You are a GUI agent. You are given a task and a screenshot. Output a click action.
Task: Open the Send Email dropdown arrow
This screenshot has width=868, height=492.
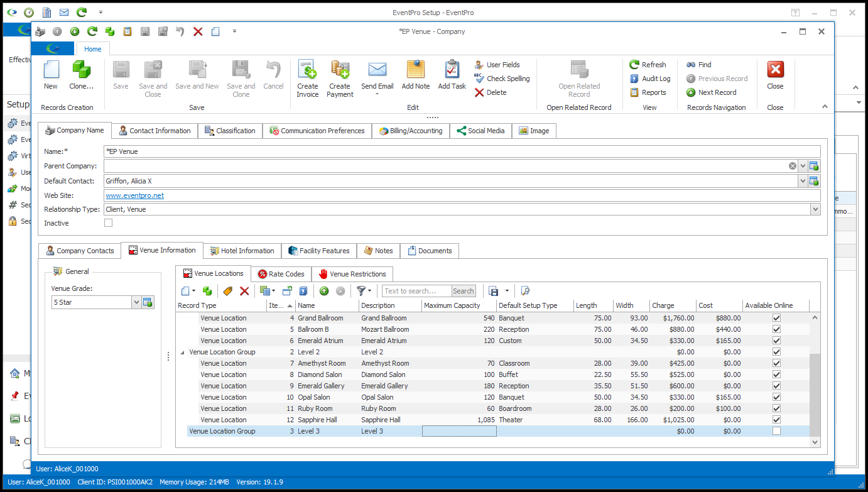tap(377, 95)
